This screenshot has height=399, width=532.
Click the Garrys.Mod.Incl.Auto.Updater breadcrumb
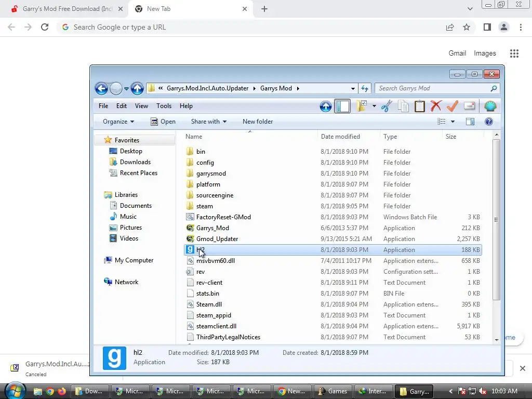208,88
